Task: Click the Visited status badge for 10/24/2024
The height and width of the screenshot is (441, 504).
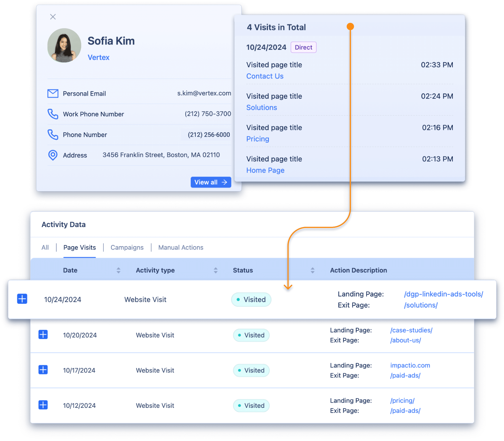Action: pos(251,300)
